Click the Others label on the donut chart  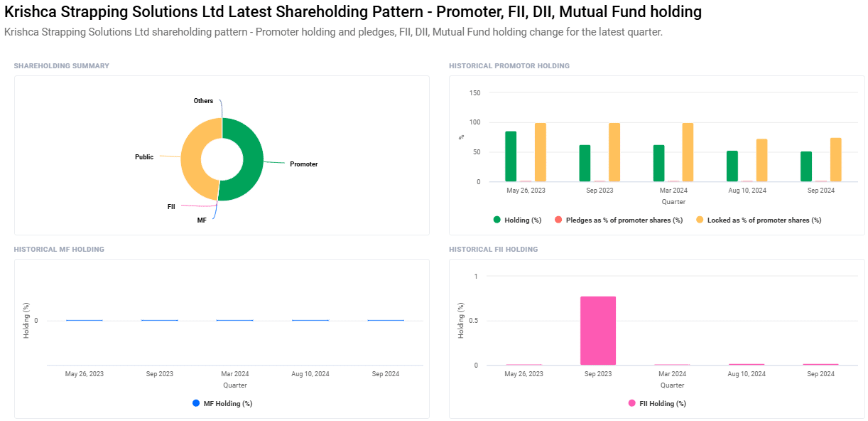coord(203,100)
